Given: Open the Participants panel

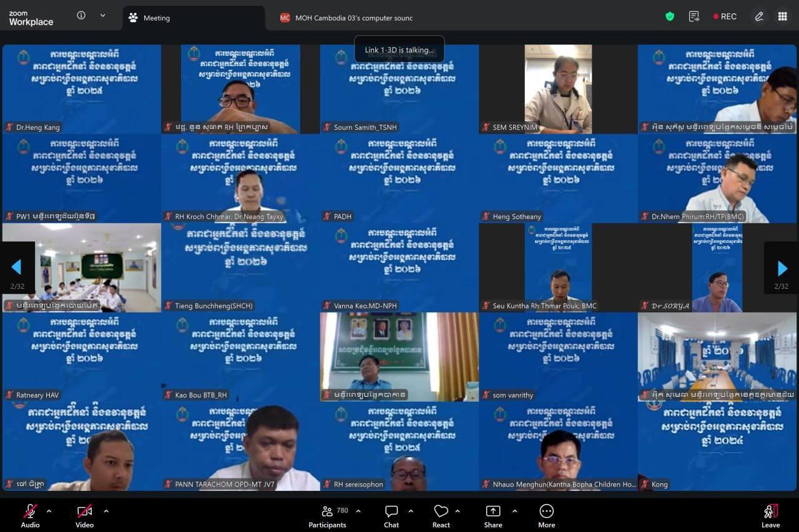Looking at the screenshot, I should [x=327, y=516].
